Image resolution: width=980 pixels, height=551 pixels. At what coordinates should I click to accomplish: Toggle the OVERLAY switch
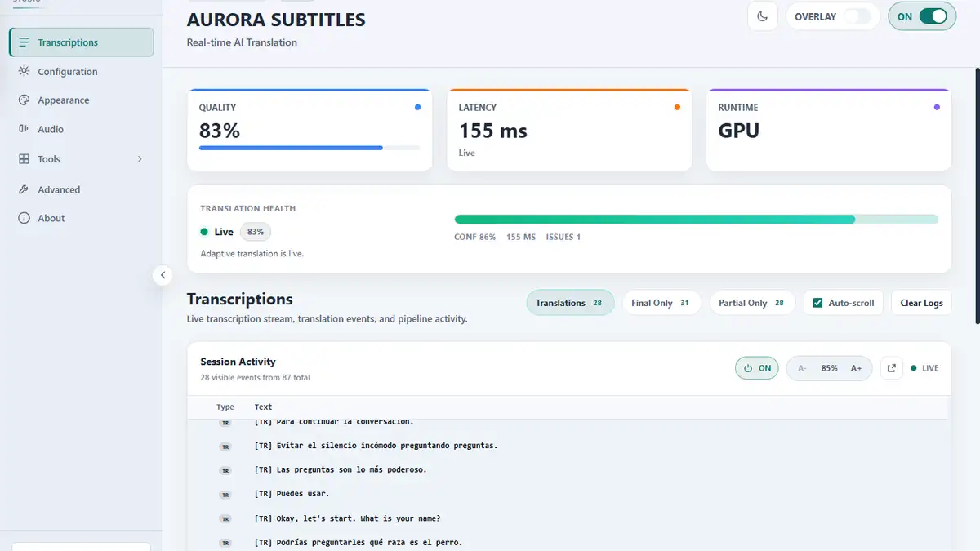point(856,16)
